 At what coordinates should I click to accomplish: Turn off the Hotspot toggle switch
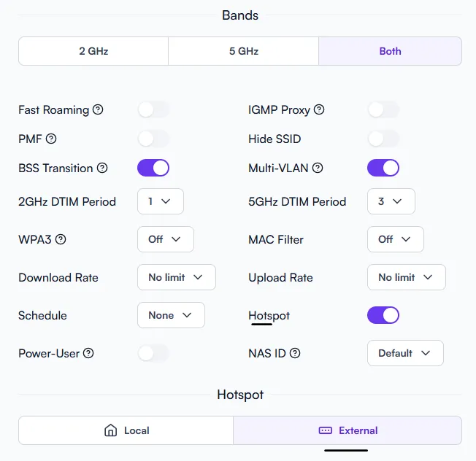383,315
